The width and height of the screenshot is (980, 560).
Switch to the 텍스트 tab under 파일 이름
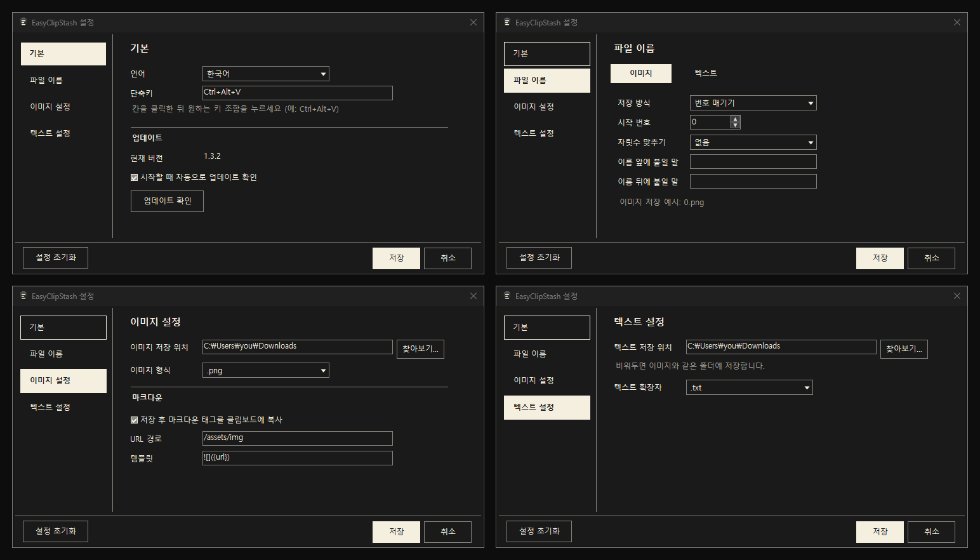point(706,74)
